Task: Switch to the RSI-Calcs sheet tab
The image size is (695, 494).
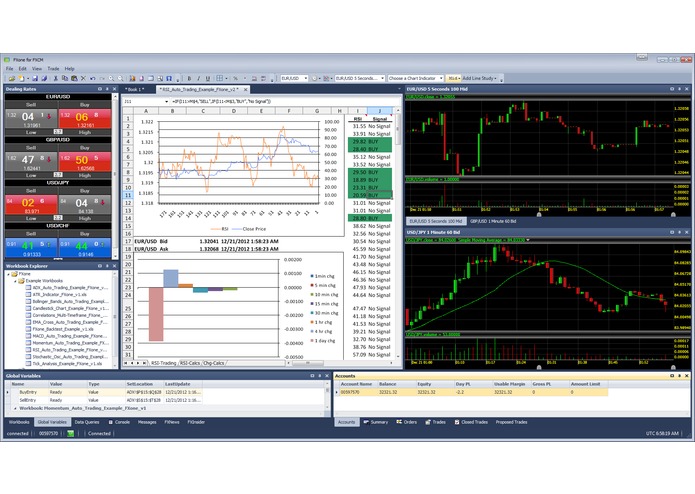Action: tap(190, 363)
